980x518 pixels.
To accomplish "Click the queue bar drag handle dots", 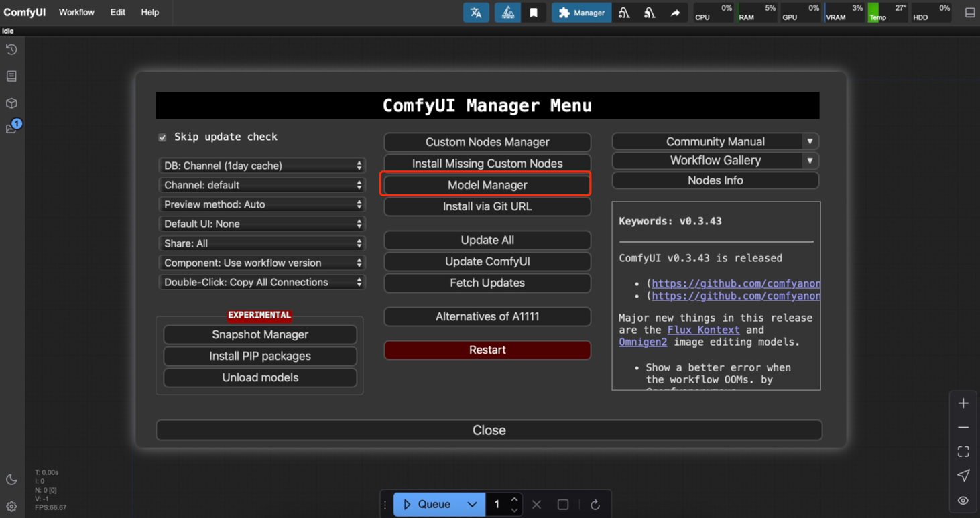I will point(385,505).
